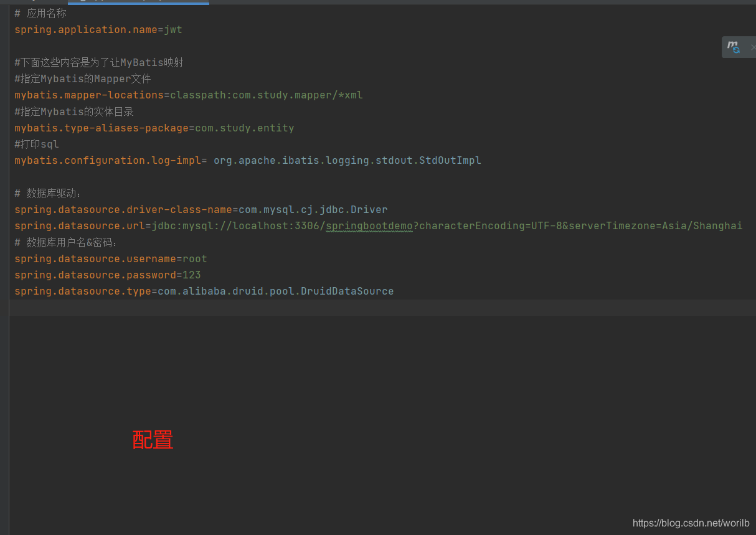This screenshot has width=756, height=535.
Task: Click the underlined 'springbootdemo' database name
Action: tap(369, 225)
